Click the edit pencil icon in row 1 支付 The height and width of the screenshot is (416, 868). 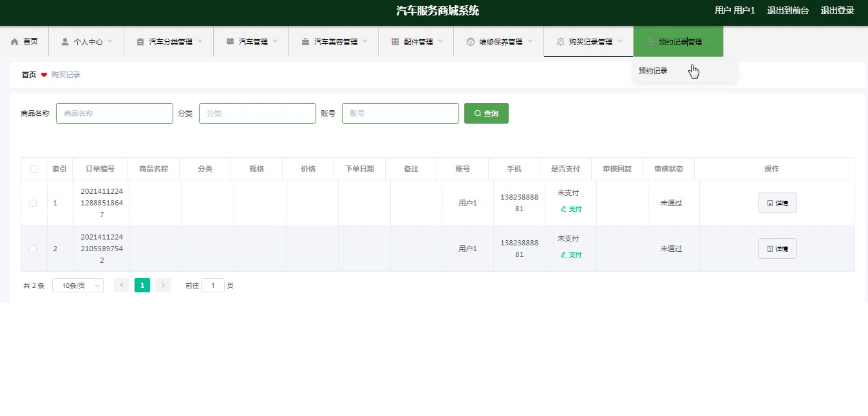pos(563,209)
